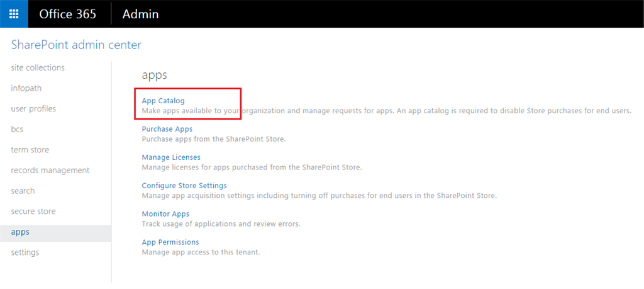Open secure store section
The image size is (644, 289).
point(33,212)
